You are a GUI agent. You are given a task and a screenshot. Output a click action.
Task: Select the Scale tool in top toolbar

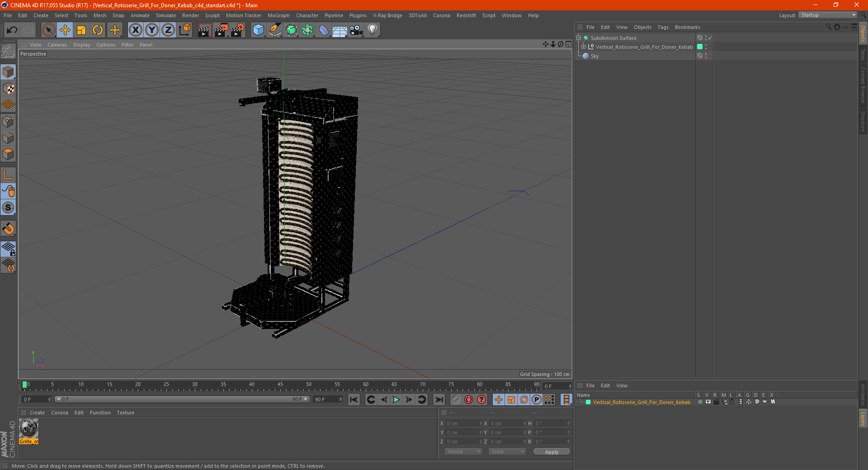click(x=81, y=30)
